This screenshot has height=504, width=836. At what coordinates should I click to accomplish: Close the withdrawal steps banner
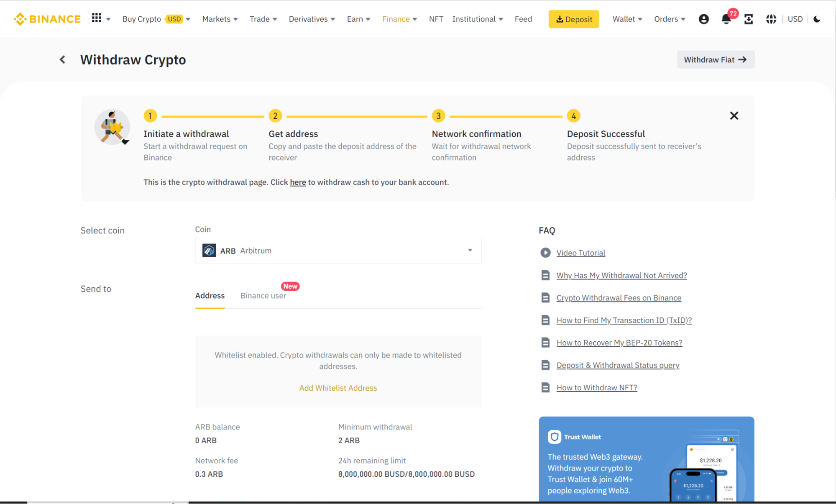(734, 115)
